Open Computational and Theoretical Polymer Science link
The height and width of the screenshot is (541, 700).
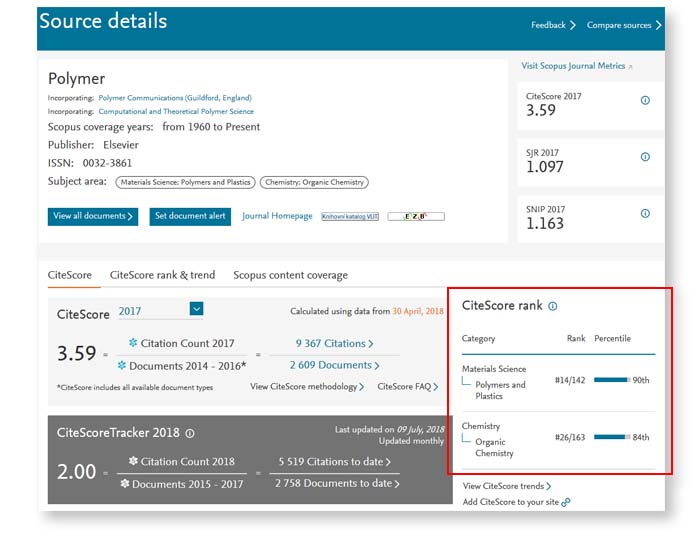coord(176,112)
